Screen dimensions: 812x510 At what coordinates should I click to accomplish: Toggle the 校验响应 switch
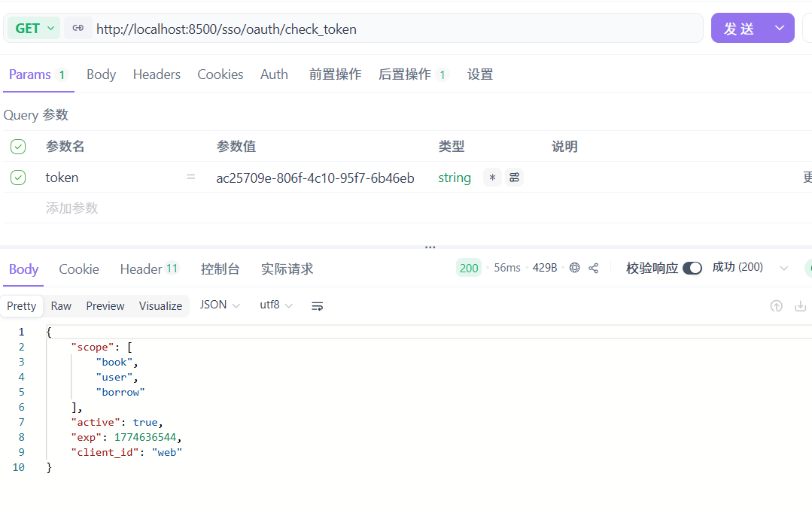[692, 268]
